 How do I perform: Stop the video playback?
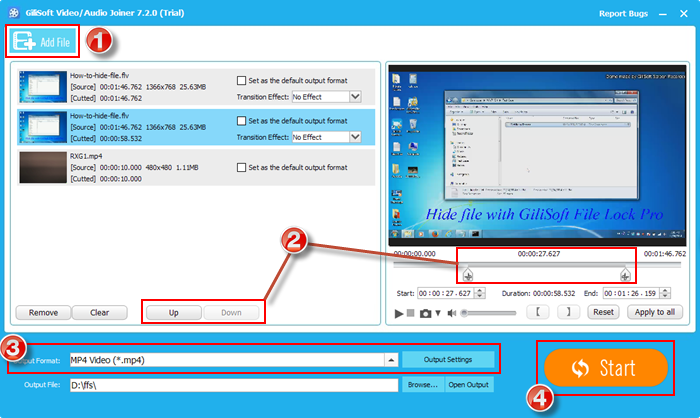(x=412, y=313)
